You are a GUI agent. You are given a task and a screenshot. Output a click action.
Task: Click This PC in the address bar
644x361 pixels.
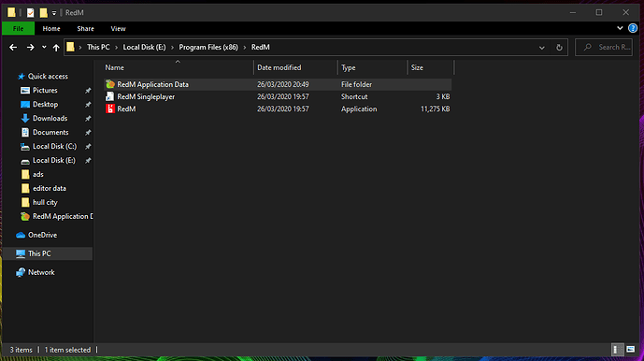coord(98,48)
